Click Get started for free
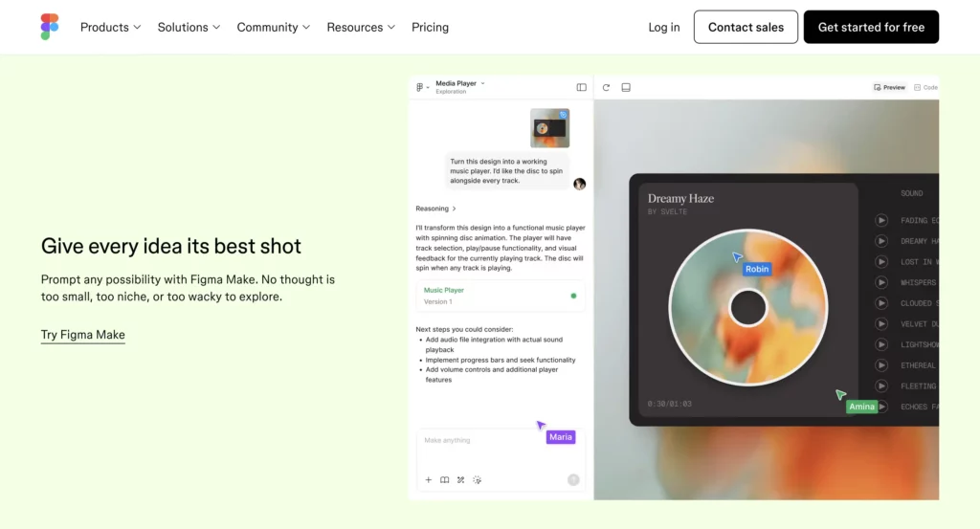Image resolution: width=980 pixels, height=529 pixels. click(871, 27)
